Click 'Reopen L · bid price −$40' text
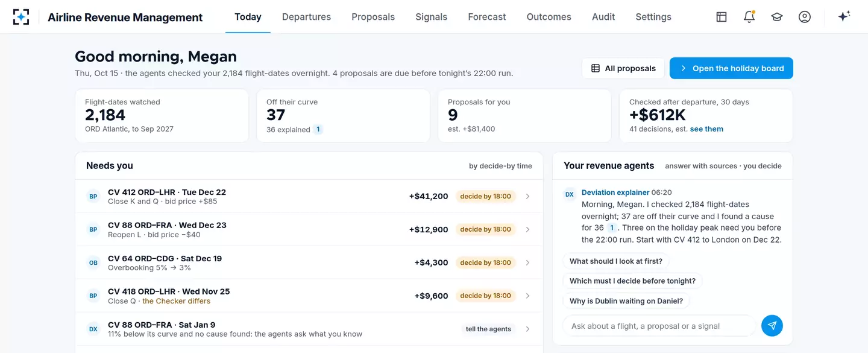This screenshot has height=353, width=868. pyautogui.click(x=154, y=235)
